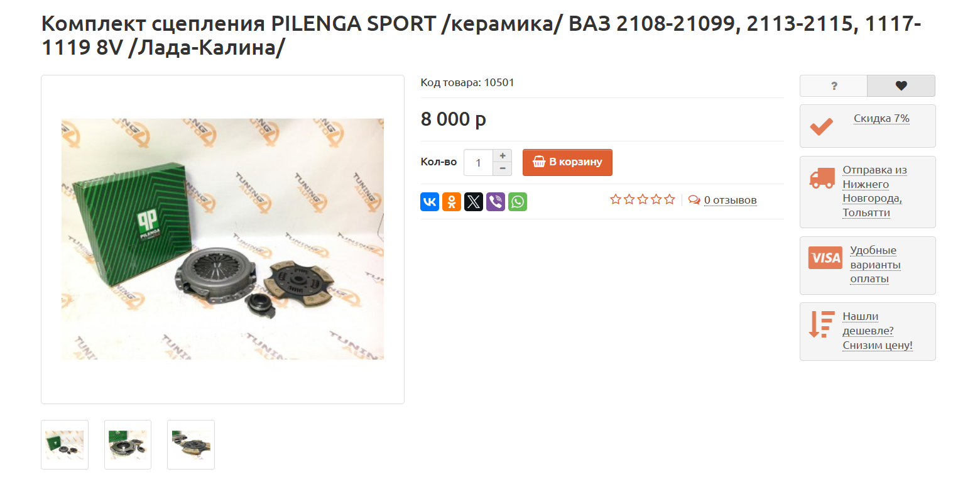The image size is (980, 484).
Task: Add product to favorites heart icon
Action: (x=901, y=86)
